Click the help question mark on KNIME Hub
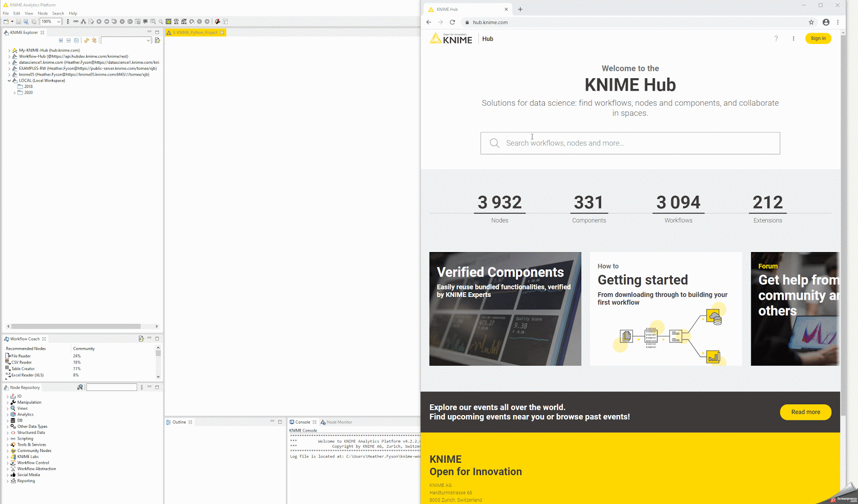The height and width of the screenshot is (504, 858). 776,39
